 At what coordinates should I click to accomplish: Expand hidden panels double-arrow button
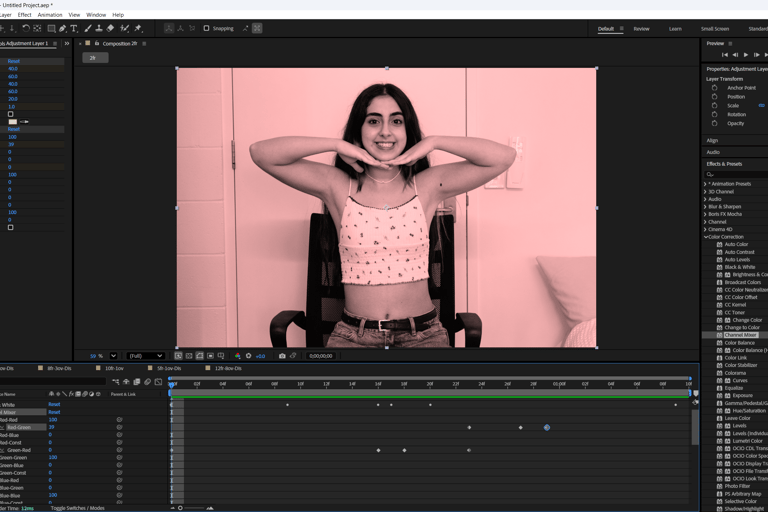point(67,44)
